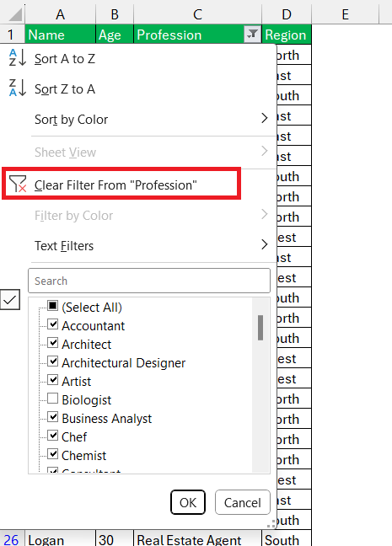Screen dimensions: 392x546
Task: Expand the Sort by Color submenu arrow
Action: [x=265, y=118]
